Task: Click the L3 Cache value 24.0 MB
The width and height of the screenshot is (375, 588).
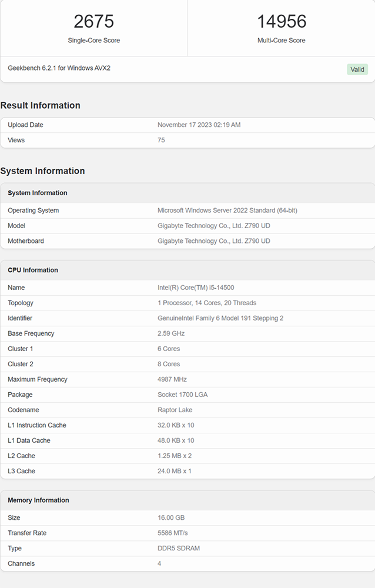Action: tap(175, 471)
